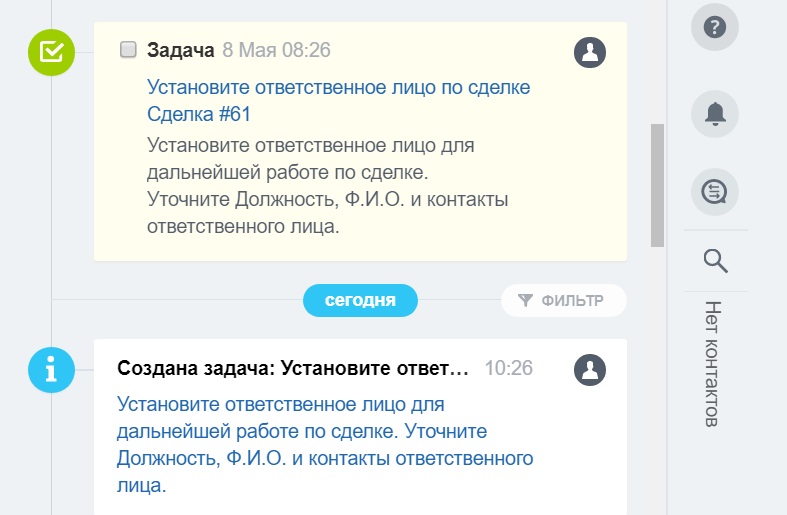
Task: Open the help question mark icon
Action: (714, 27)
